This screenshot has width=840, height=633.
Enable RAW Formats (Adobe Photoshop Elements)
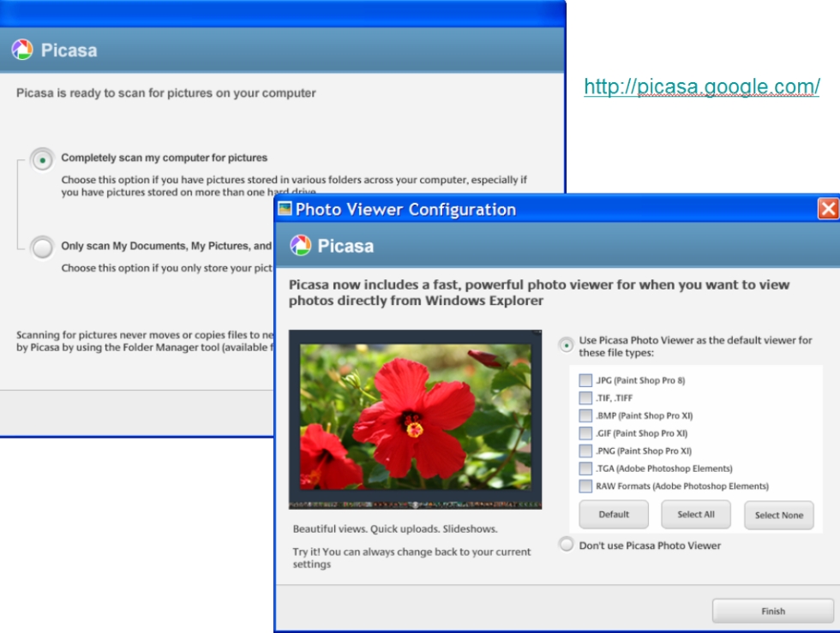coord(585,486)
